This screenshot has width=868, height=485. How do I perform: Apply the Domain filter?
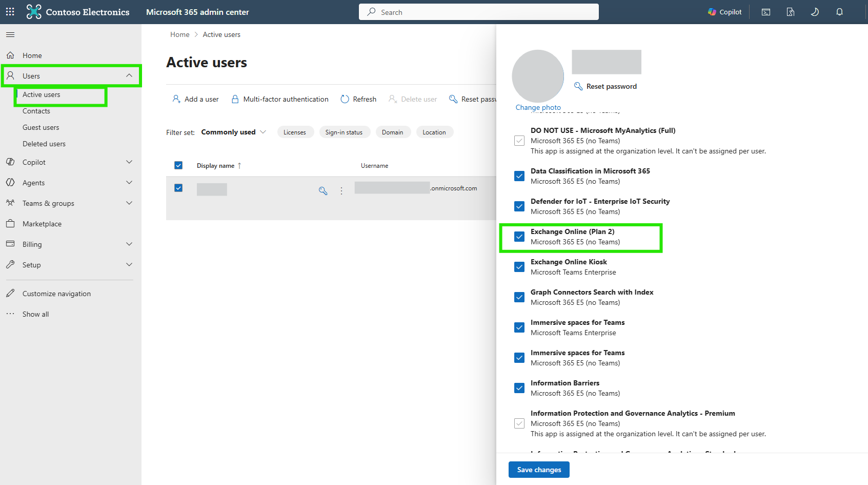pos(393,132)
